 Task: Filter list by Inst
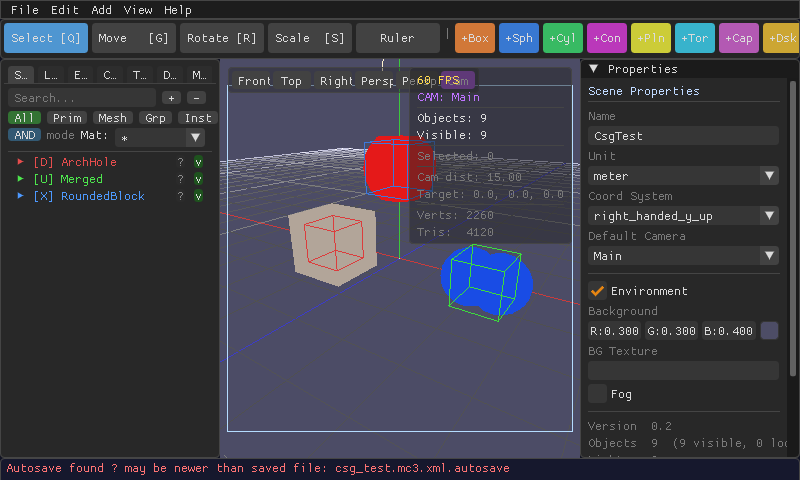(198, 118)
